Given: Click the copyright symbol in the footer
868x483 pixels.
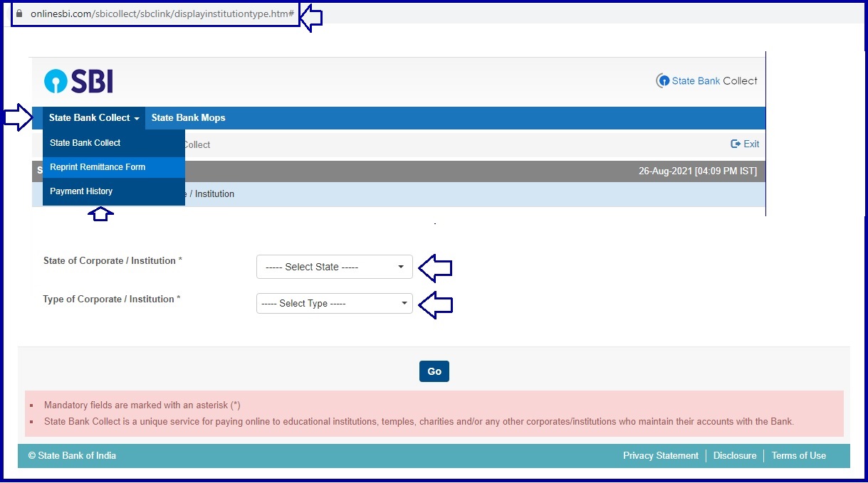Looking at the screenshot, I should click(32, 455).
